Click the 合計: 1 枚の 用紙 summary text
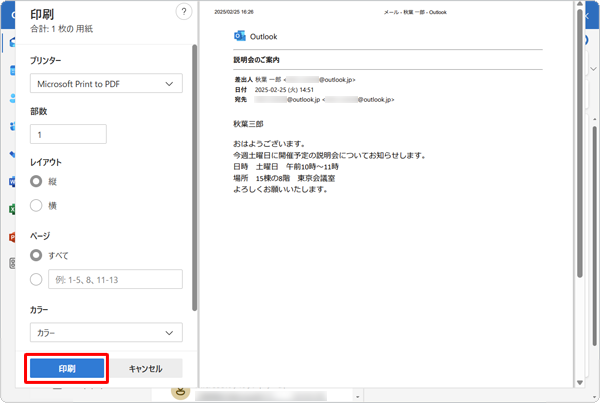The height and width of the screenshot is (403, 600). [62, 29]
